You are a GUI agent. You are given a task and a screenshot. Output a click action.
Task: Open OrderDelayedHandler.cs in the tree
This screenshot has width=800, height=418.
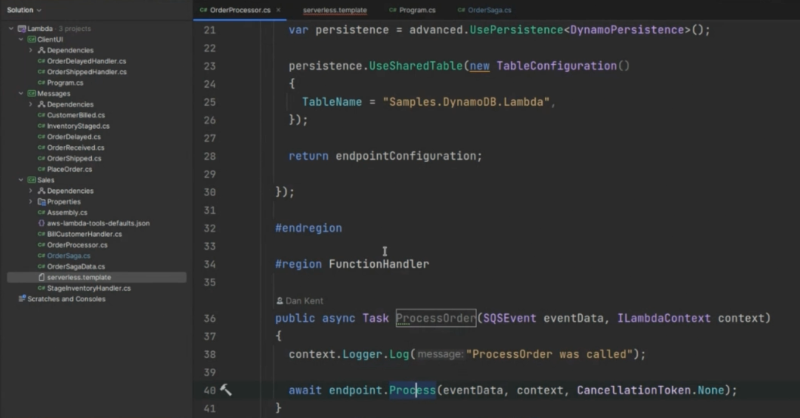[x=86, y=61]
